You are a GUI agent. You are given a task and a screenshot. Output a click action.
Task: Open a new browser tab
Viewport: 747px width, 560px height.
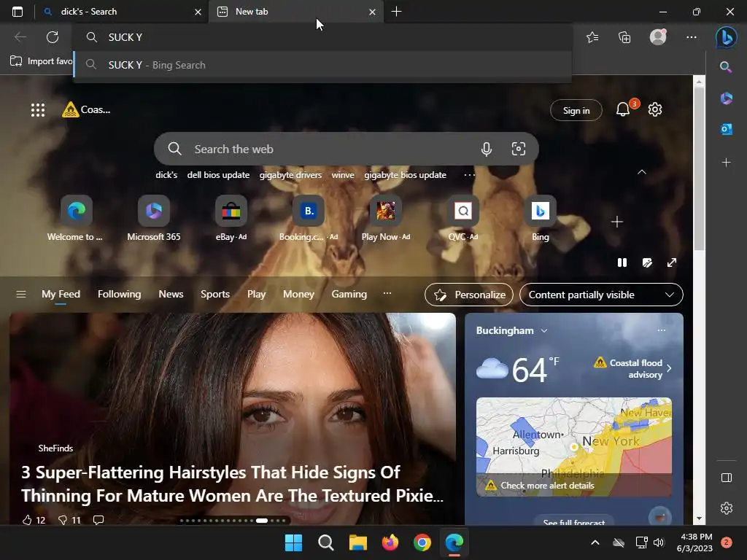(x=396, y=12)
